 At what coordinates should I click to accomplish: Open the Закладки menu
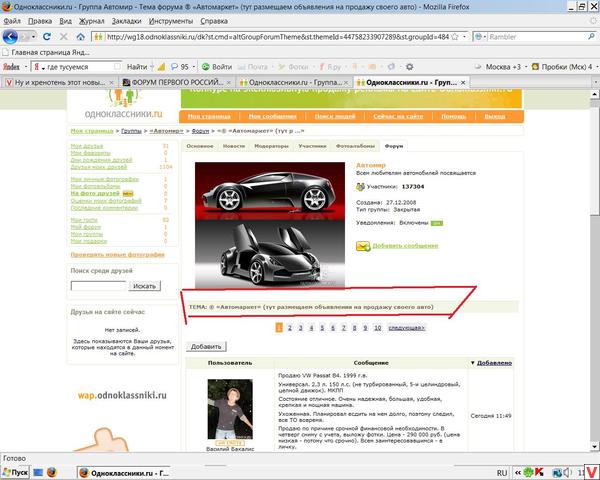(x=127, y=21)
